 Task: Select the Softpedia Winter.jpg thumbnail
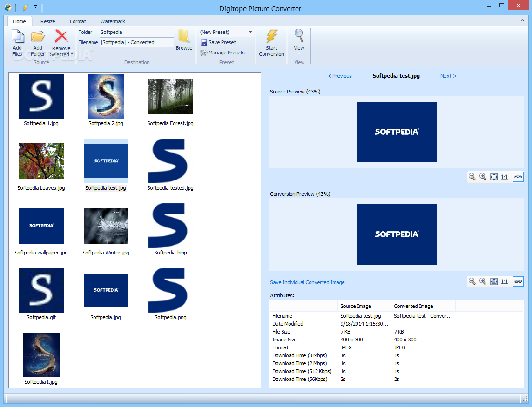click(106, 226)
